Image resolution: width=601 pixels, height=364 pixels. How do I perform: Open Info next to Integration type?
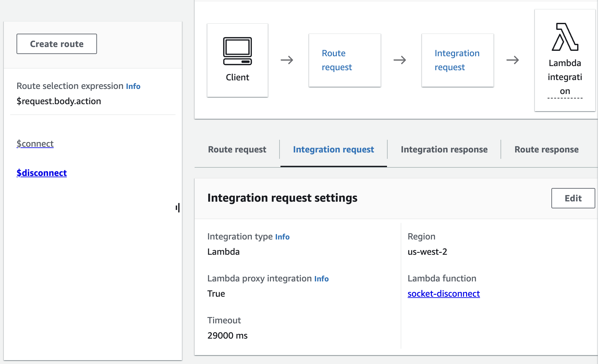[282, 237]
